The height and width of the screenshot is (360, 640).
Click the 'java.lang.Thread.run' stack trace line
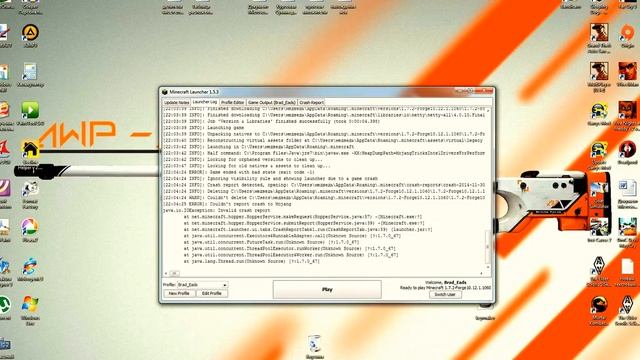(251, 261)
